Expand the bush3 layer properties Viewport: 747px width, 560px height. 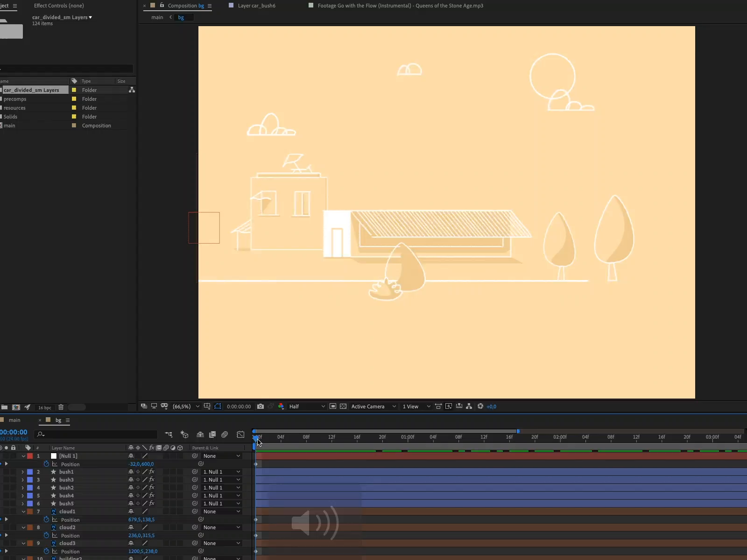pyautogui.click(x=22, y=480)
